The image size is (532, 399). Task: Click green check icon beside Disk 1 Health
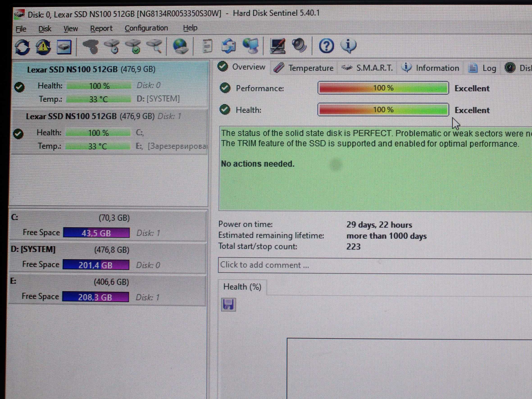point(18,134)
